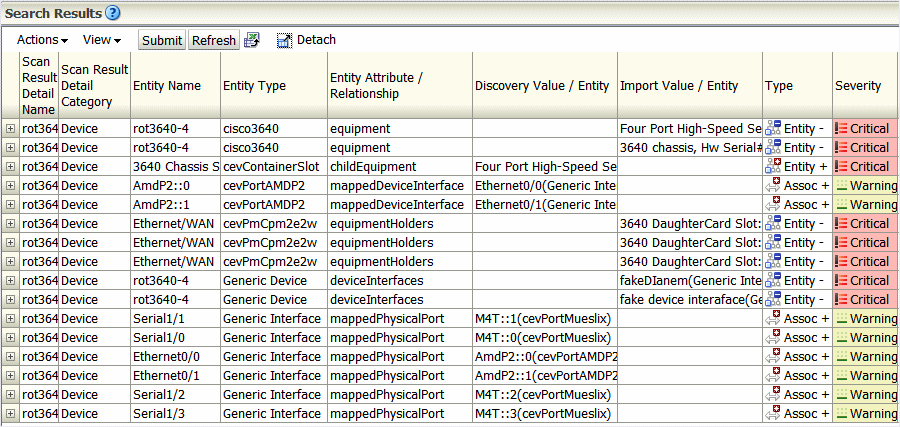Sort by Entity Type column header
Image resolution: width=900 pixels, height=427 pixels.
(x=274, y=86)
